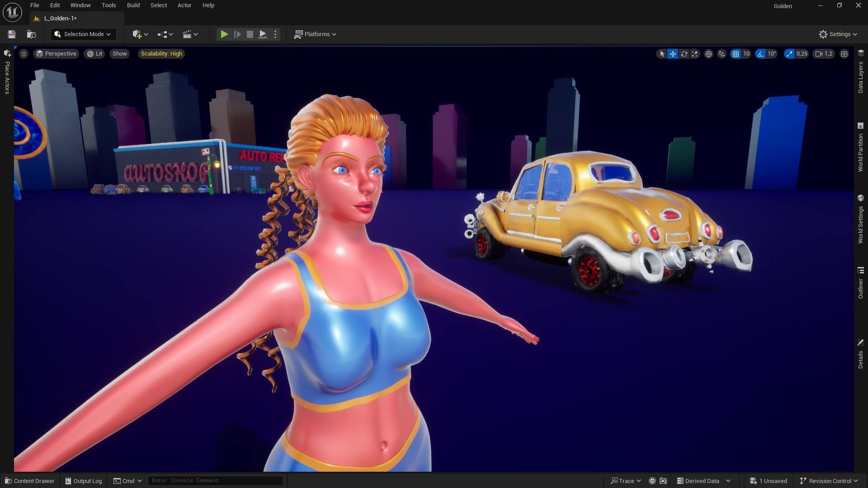868x488 pixels.
Task: Save the current level
Action: click(x=11, y=34)
